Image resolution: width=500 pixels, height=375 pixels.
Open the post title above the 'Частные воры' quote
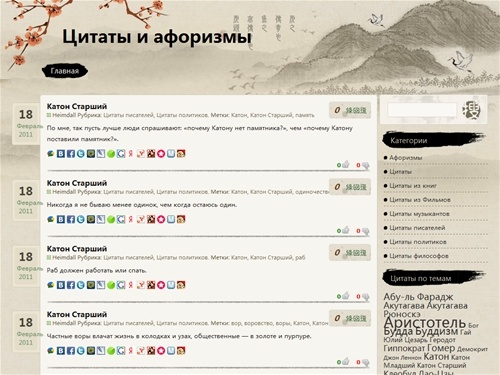pos(77,314)
